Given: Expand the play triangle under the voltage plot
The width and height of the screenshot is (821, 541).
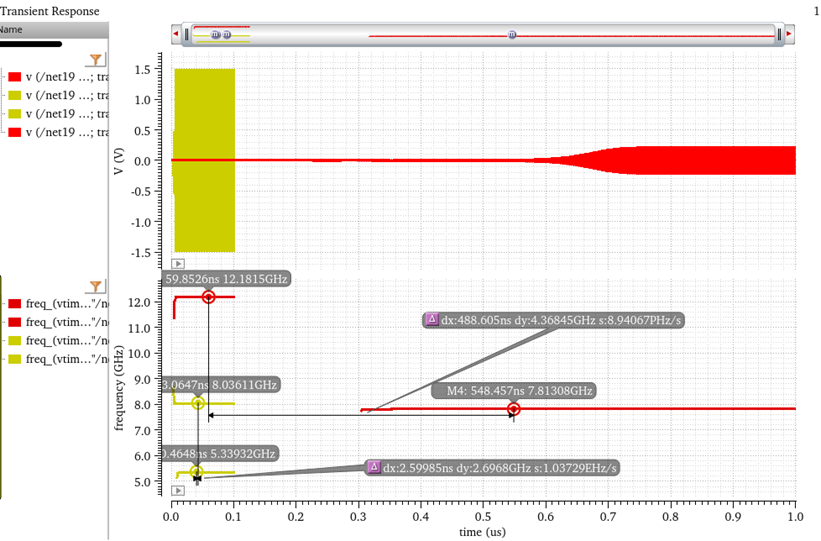Looking at the screenshot, I should (179, 263).
